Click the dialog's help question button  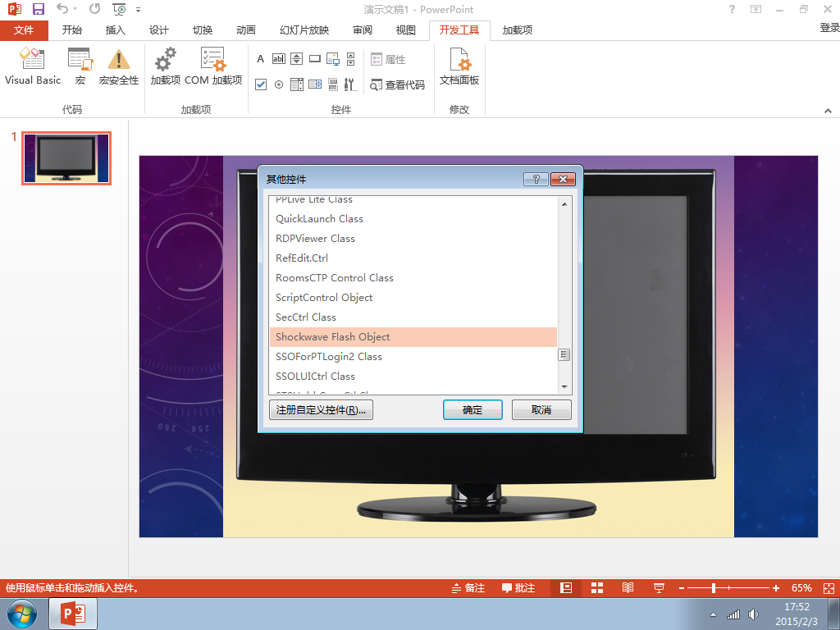tap(536, 179)
